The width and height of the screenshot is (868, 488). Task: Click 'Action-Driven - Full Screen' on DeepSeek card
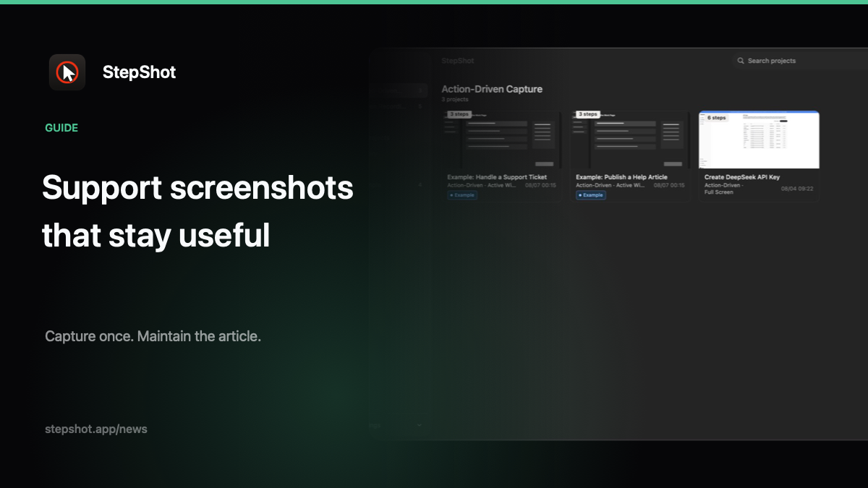point(726,189)
